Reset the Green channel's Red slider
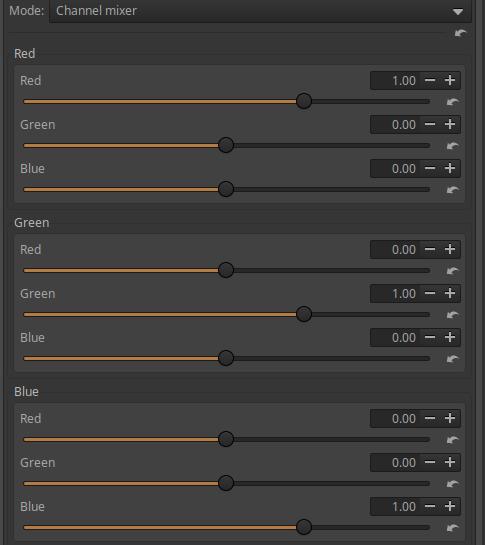 [452, 271]
